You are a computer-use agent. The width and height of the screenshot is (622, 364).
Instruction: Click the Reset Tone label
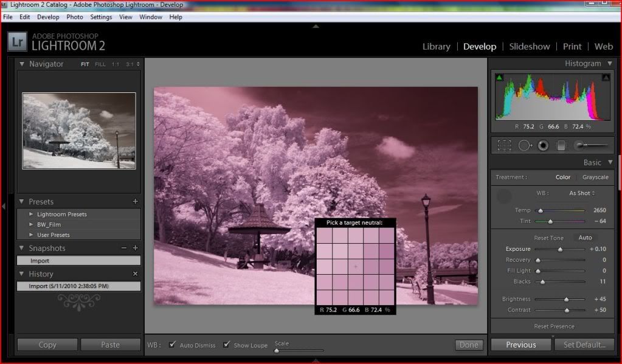[x=548, y=238]
